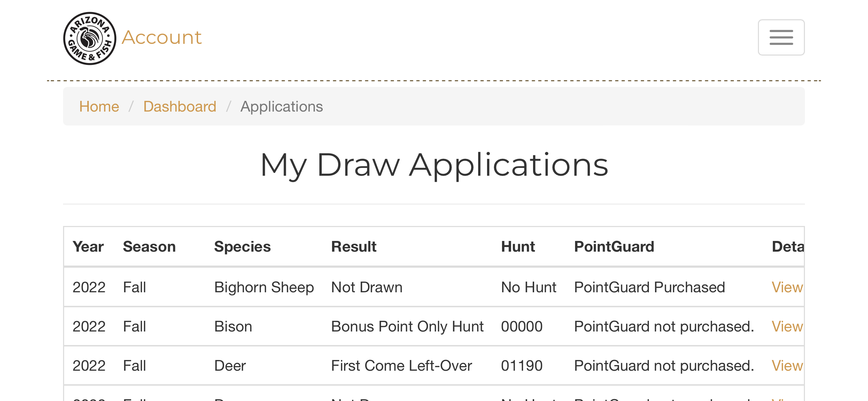
Task: View details for Bighorn Sheep application
Action: tap(787, 287)
